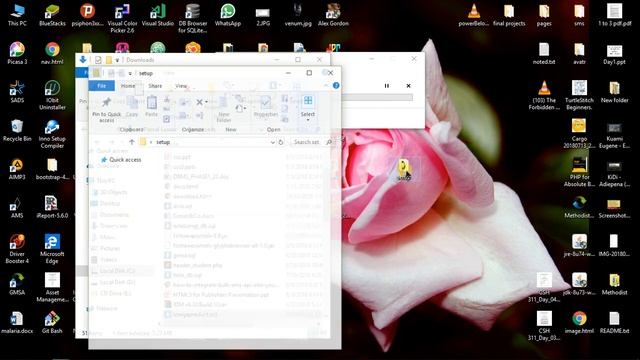Open DB Browser for SQLite shortcut

coord(193,19)
